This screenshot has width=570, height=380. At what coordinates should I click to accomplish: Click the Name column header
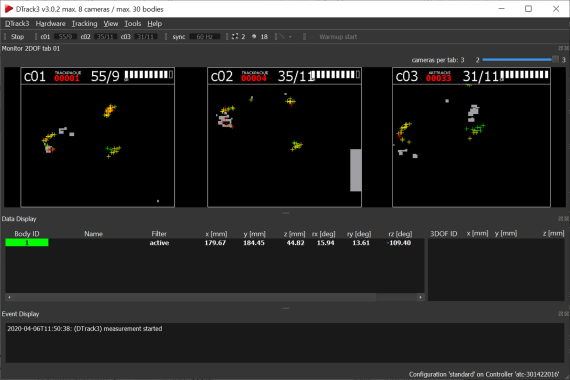coord(93,234)
